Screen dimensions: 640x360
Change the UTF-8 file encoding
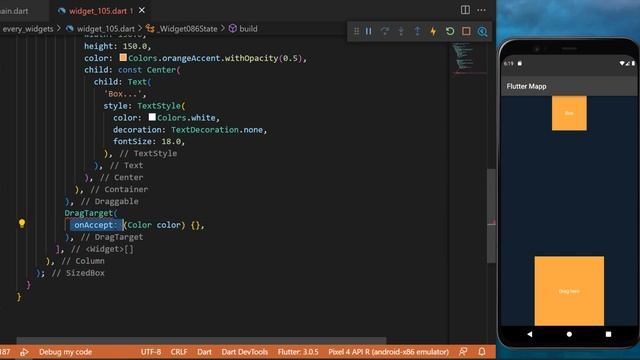point(151,352)
